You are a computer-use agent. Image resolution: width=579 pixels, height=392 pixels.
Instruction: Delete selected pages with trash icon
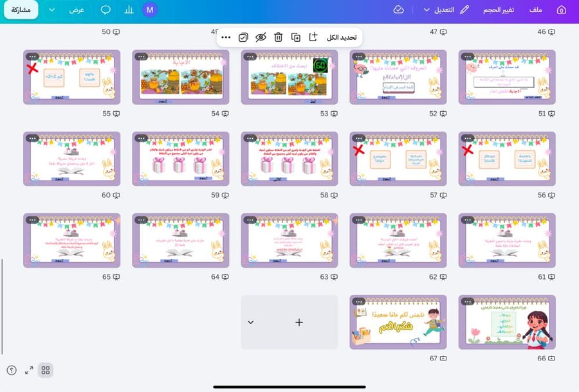[x=278, y=37]
